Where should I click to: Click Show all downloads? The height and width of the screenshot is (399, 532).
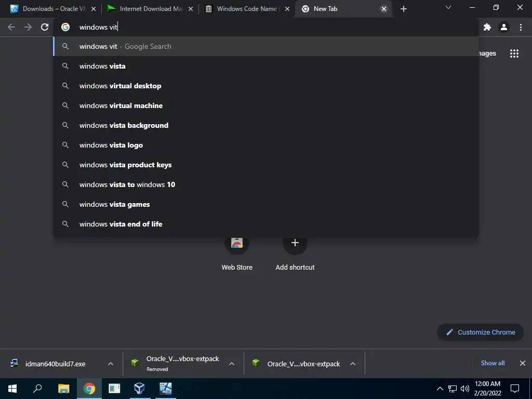click(493, 363)
